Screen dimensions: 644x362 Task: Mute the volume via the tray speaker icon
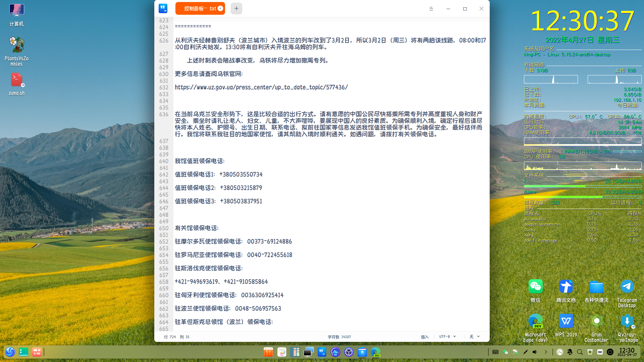[x=535, y=352]
